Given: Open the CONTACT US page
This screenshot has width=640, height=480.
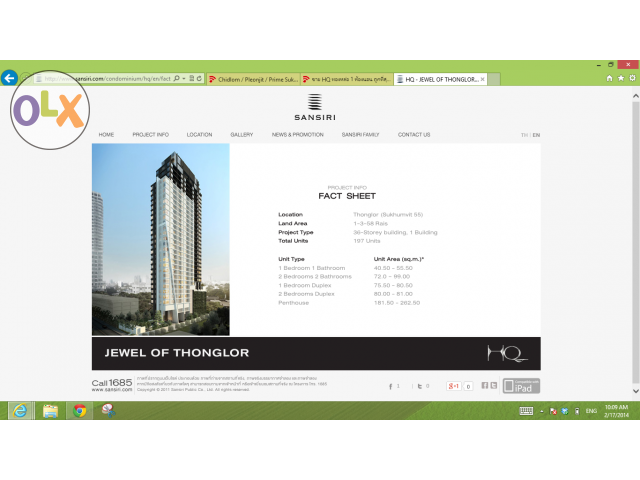Looking at the screenshot, I should tap(413, 134).
